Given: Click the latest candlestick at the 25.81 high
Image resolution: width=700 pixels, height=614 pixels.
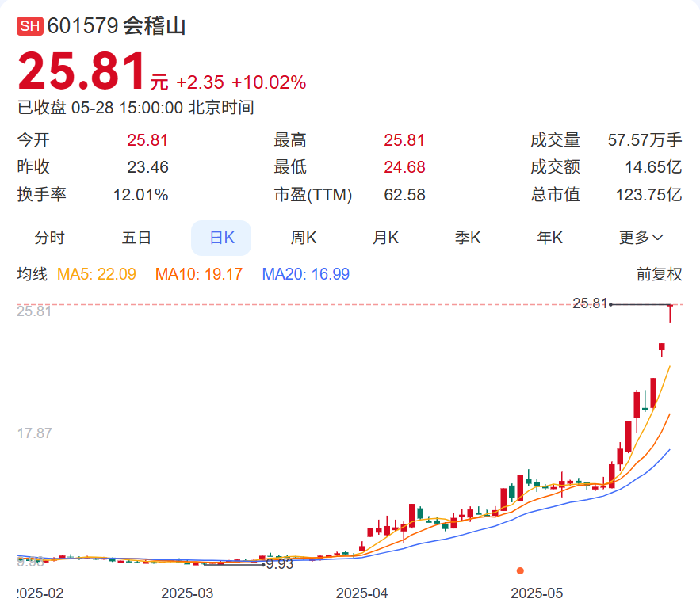Looking at the screenshot, I should [670, 314].
